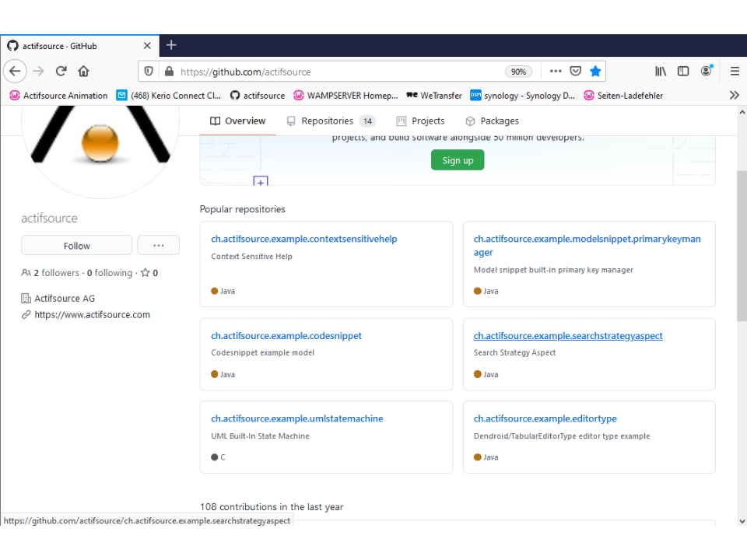Switch to the Packages tab

pos(492,121)
